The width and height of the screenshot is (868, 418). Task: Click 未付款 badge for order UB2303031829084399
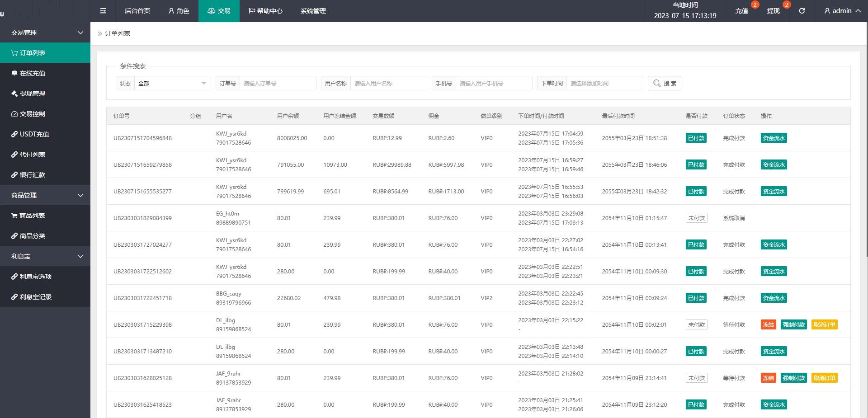[x=696, y=218]
